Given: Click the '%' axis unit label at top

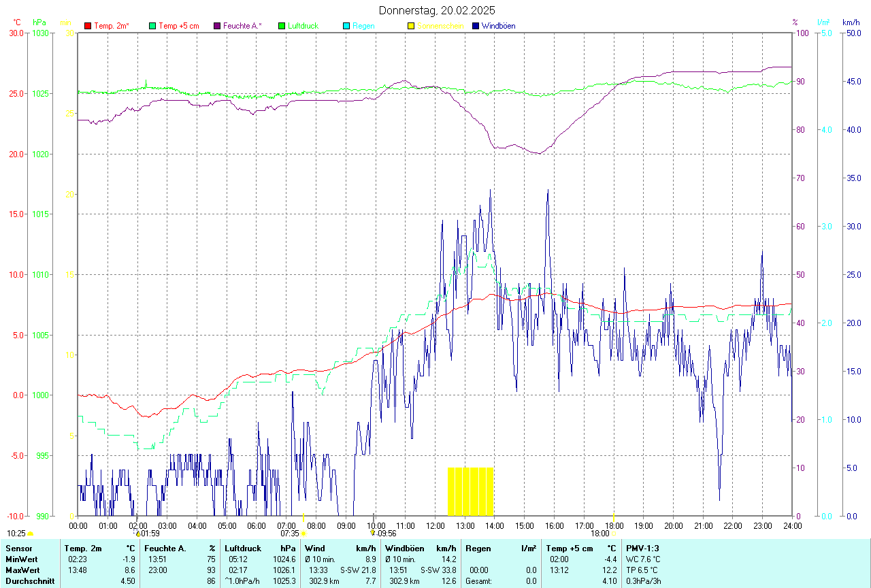Looking at the screenshot, I should (x=795, y=22).
